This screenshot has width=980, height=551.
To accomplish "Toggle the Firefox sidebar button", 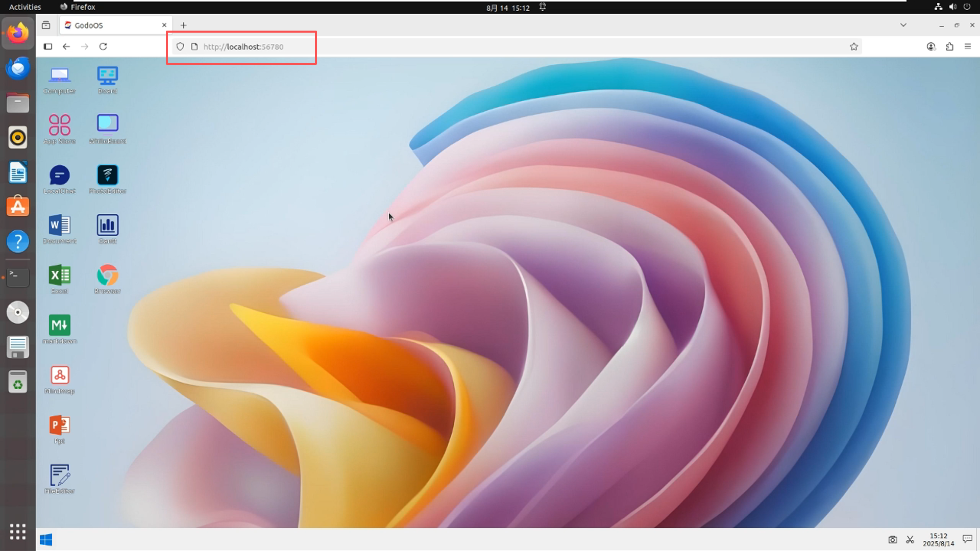I will (x=48, y=46).
